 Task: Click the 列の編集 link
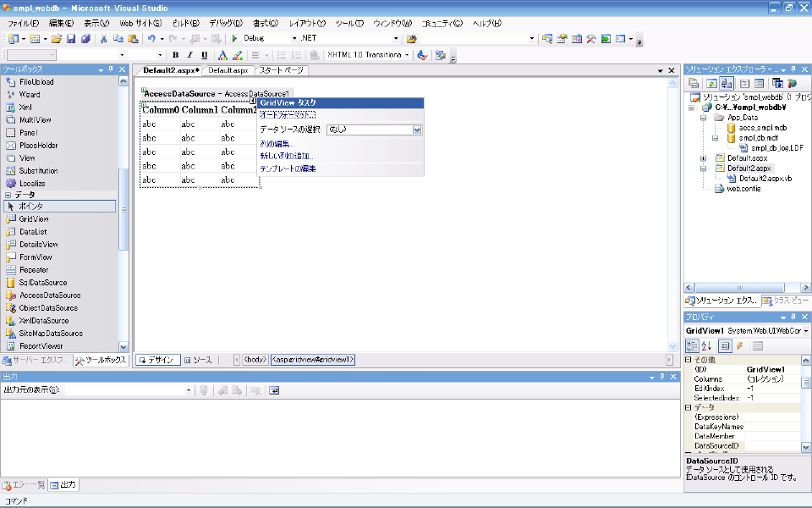click(x=277, y=144)
